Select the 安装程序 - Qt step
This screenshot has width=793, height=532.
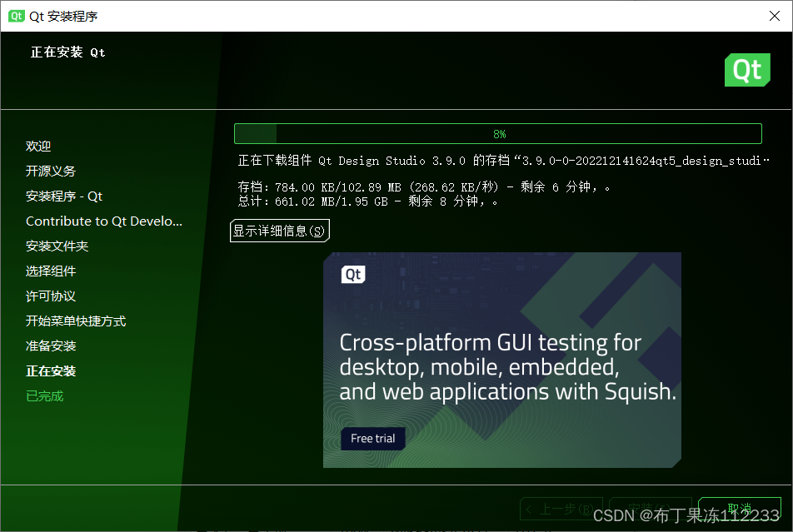click(65, 196)
